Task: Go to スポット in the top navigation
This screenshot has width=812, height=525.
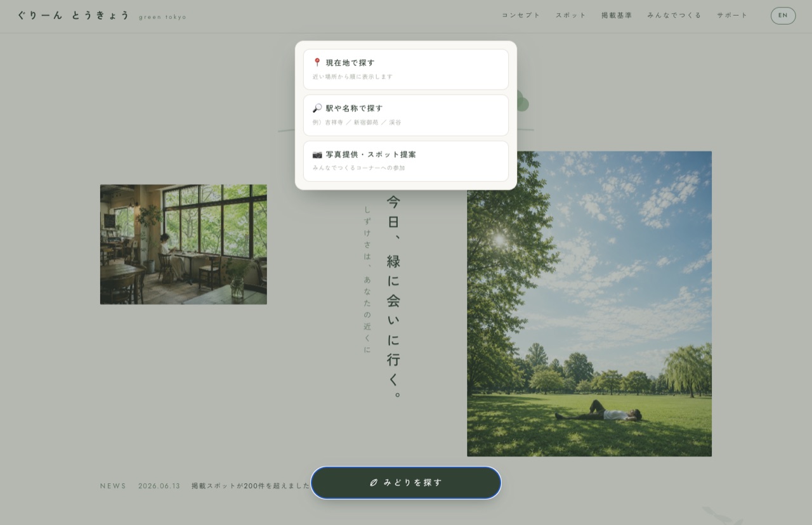Action: pos(571,15)
